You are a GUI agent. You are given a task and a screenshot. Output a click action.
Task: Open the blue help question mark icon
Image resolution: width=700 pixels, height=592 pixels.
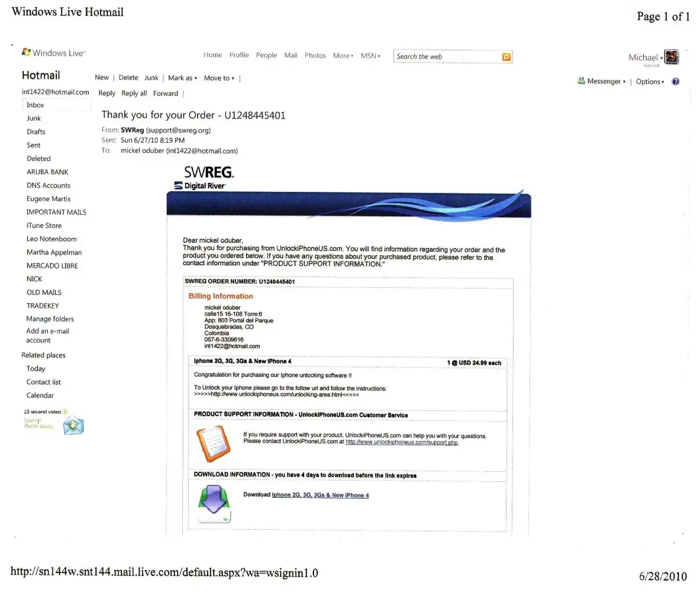676,81
